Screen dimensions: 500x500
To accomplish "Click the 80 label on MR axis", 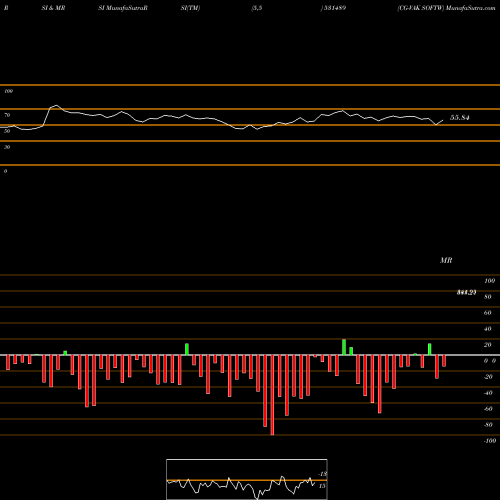I will tap(488, 297).
